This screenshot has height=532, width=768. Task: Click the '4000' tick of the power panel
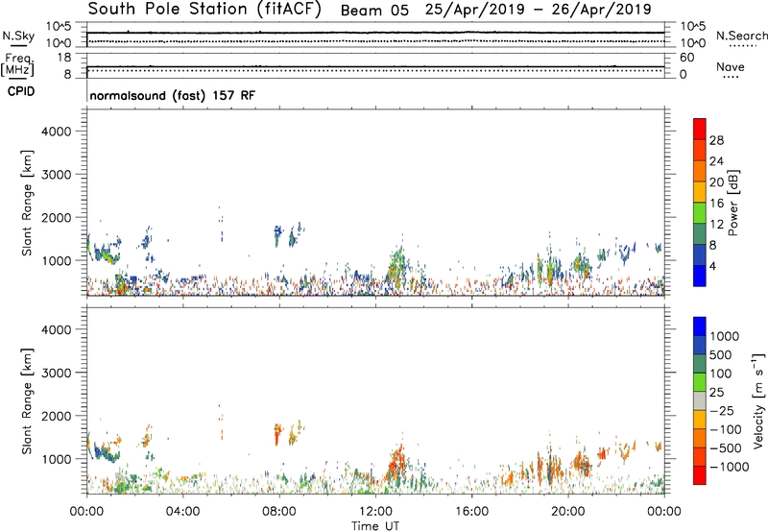click(56, 132)
